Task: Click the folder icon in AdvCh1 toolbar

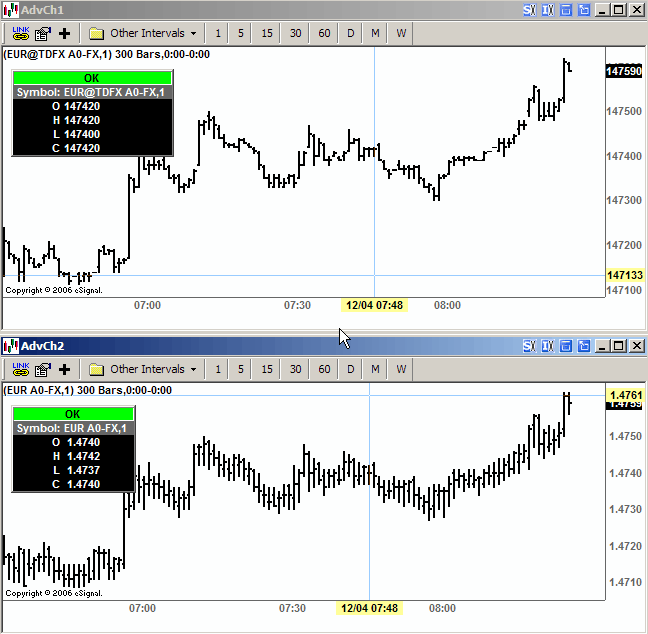Action: pyautogui.click(x=96, y=33)
